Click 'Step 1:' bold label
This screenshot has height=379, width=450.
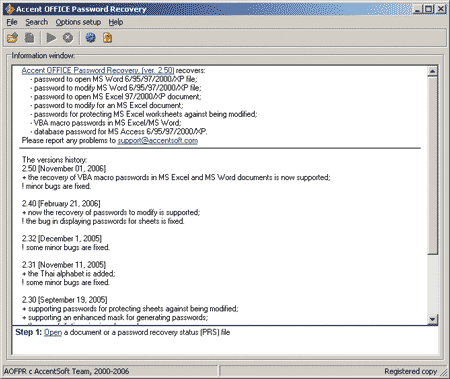pyautogui.click(x=29, y=332)
